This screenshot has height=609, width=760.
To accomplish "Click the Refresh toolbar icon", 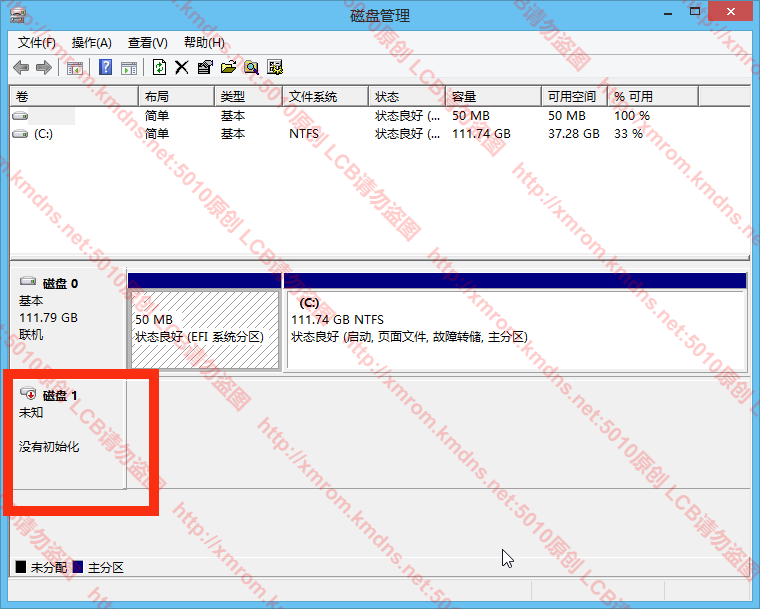I will pyautogui.click(x=159, y=68).
